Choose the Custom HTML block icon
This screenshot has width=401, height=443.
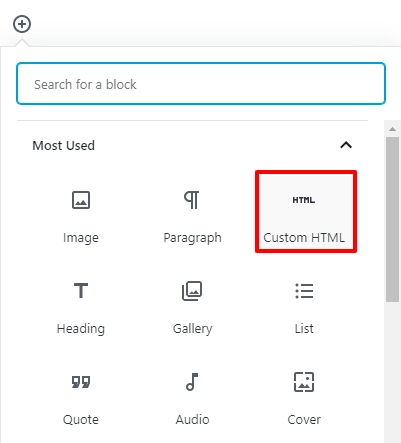(x=304, y=200)
